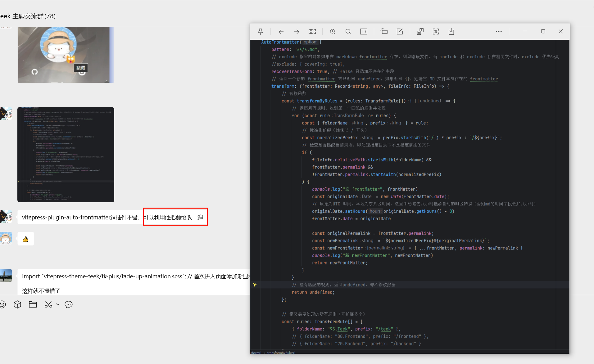
Task: Open the cat avatar image message
Action: pyautogui.click(x=66, y=55)
